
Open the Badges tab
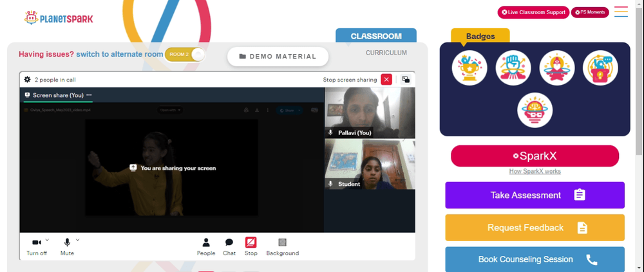click(x=480, y=36)
